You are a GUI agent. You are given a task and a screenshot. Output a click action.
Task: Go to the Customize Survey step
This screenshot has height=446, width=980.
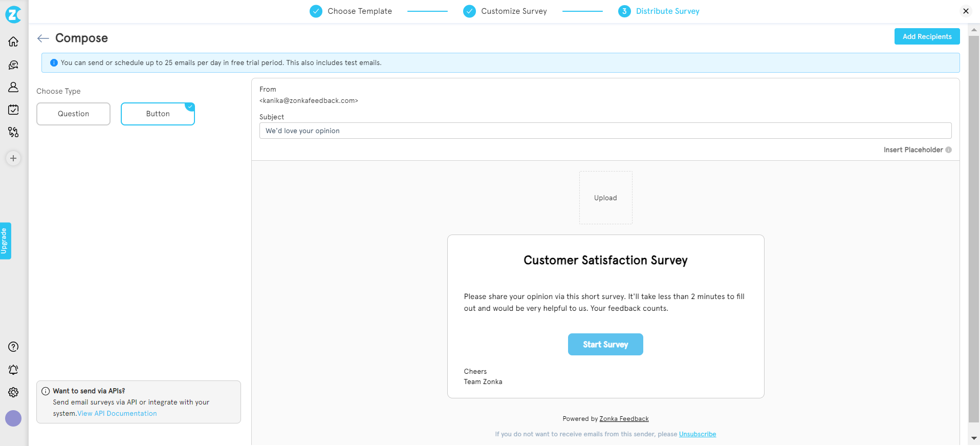click(x=513, y=11)
